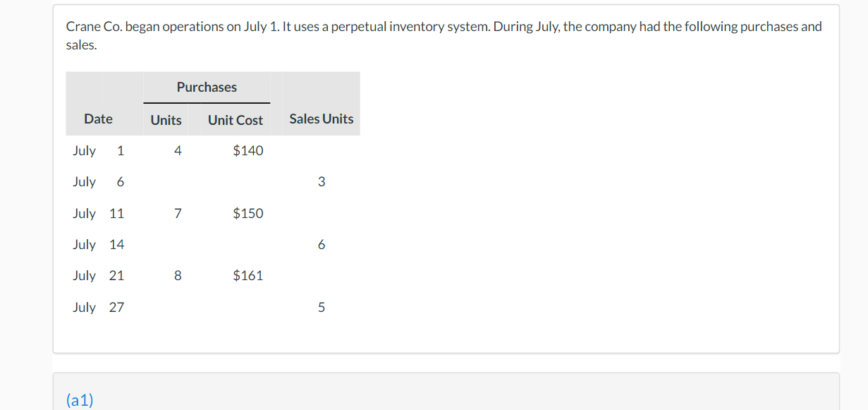Click the Purchases header label
Image resolution: width=868 pixels, height=410 pixels.
point(207,88)
